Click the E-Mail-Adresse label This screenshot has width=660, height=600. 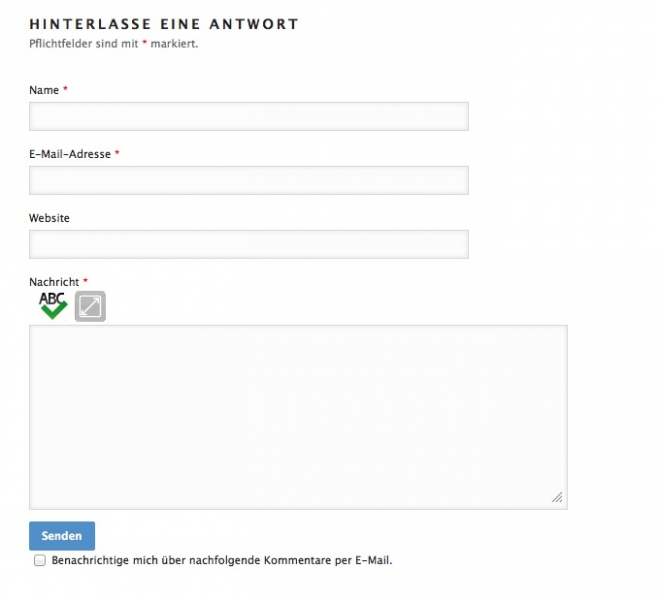coord(70,154)
